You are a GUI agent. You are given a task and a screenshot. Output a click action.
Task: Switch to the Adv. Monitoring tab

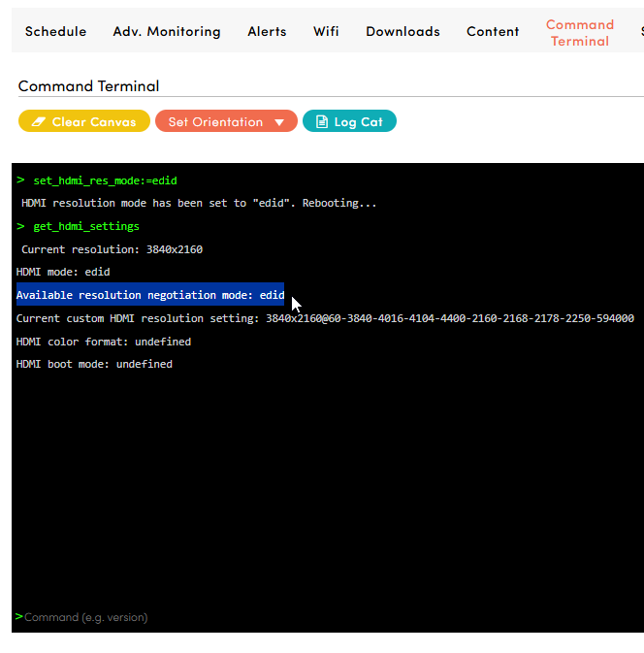pos(167,32)
